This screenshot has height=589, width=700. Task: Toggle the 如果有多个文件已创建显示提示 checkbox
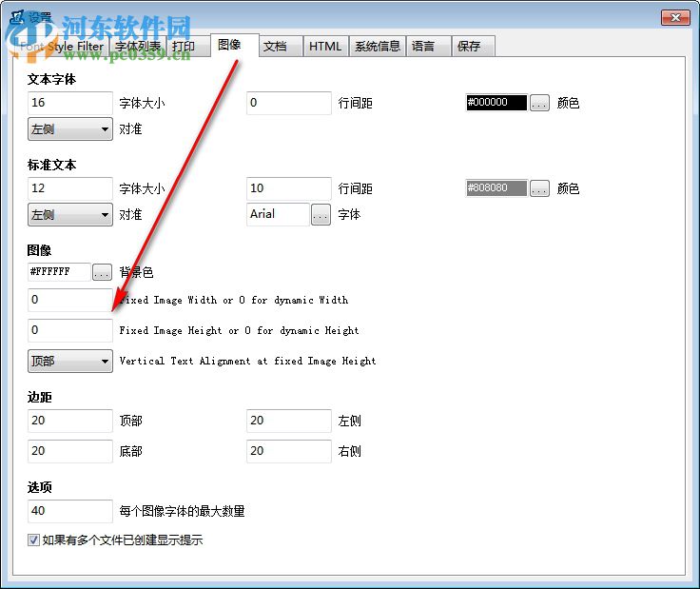point(33,540)
